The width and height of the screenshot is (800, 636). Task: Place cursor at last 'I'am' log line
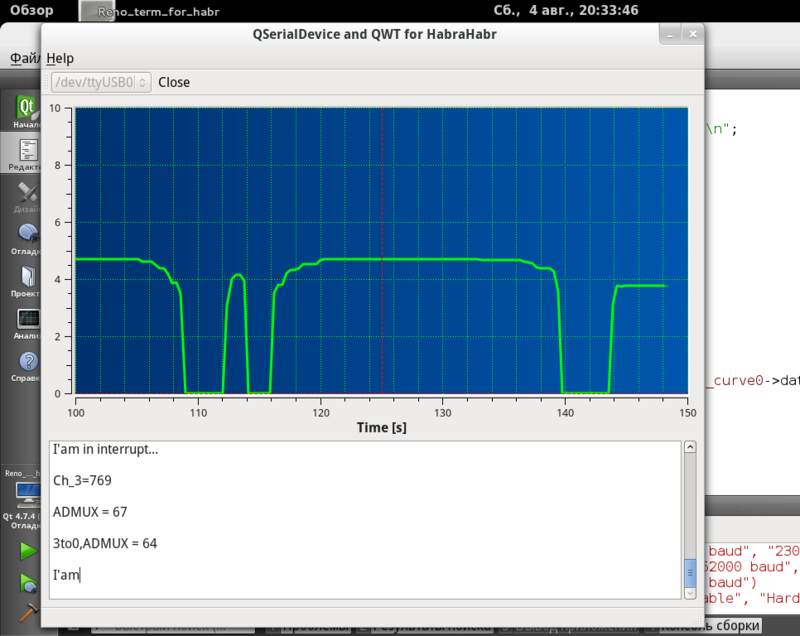[67, 575]
